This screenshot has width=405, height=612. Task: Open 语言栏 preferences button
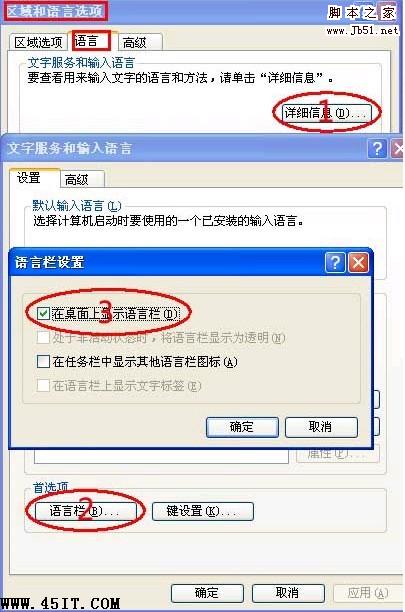point(85,511)
